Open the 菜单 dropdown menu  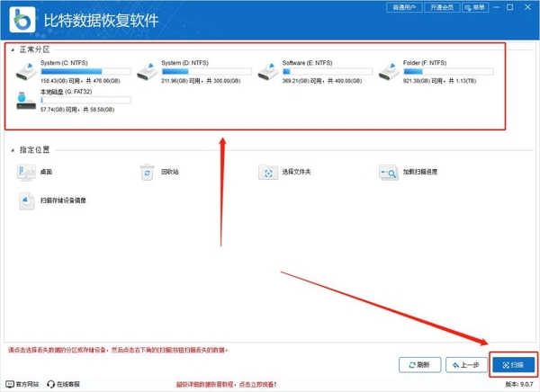475,7
